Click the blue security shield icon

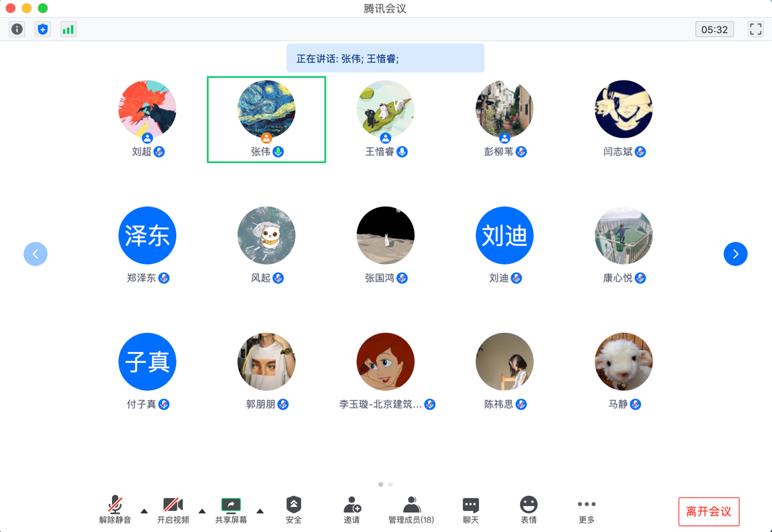(43, 29)
